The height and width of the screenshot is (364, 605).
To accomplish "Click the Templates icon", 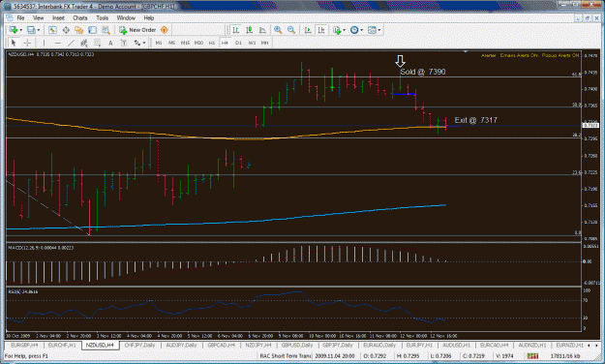I will tap(372, 30).
